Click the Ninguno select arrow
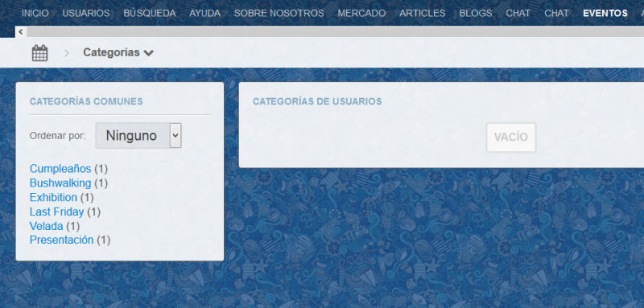644x308 pixels. tap(175, 135)
